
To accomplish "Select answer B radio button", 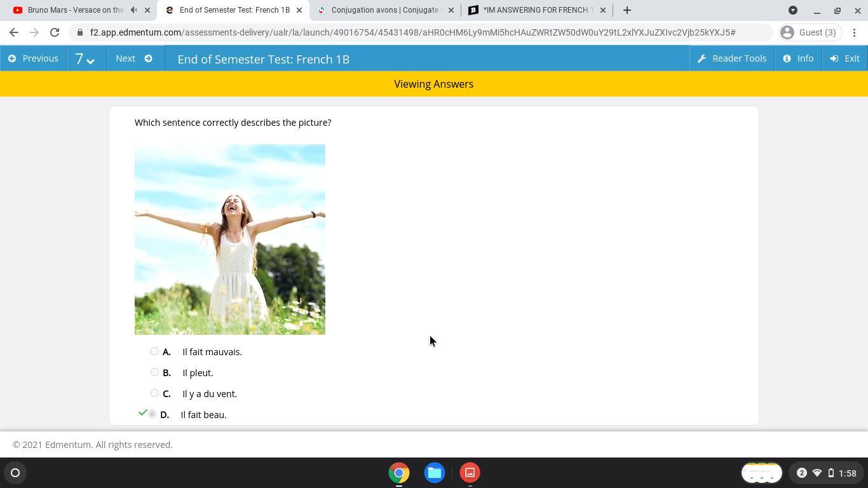I will pyautogui.click(x=154, y=372).
